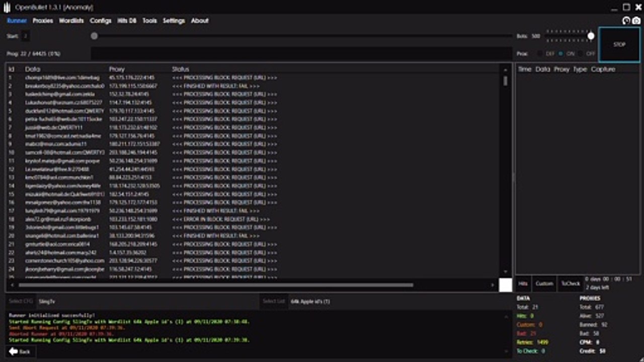Image resolution: width=644 pixels, height=362 pixels.
Task: Click the 64k Apple id's wordlist name
Action: point(310,302)
